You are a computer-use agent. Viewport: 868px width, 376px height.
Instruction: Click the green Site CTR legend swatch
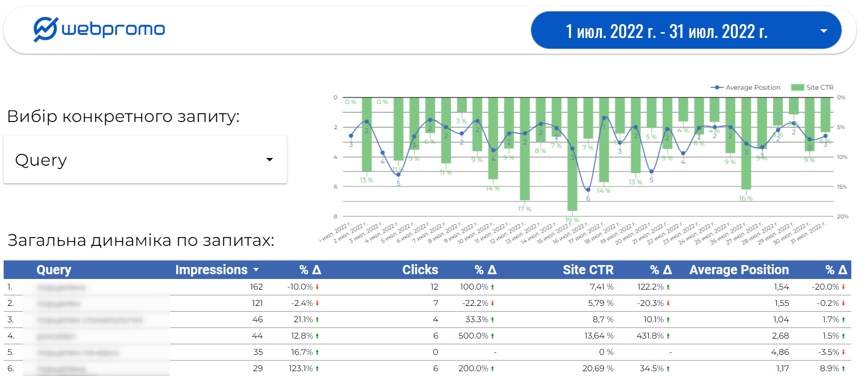coord(797,87)
